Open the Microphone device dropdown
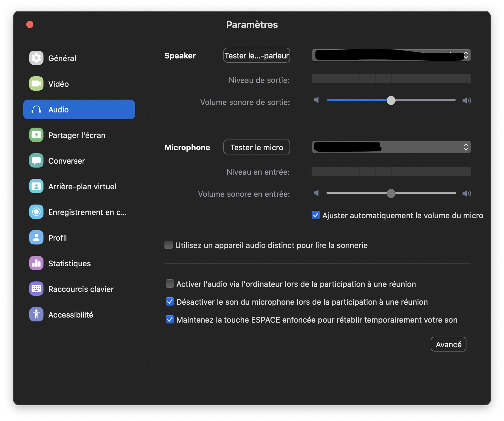The image size is (504, 421). pyautogui.click(x=391, y=147)
